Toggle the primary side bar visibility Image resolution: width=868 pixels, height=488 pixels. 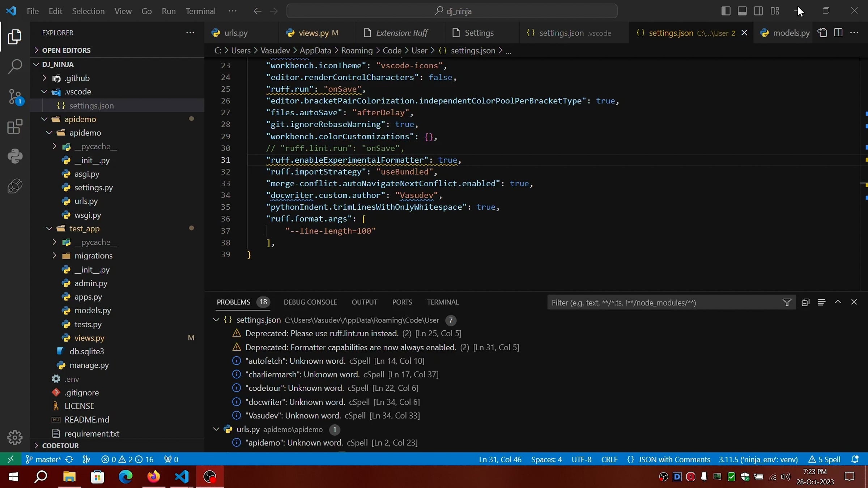[x=726, y=11]
